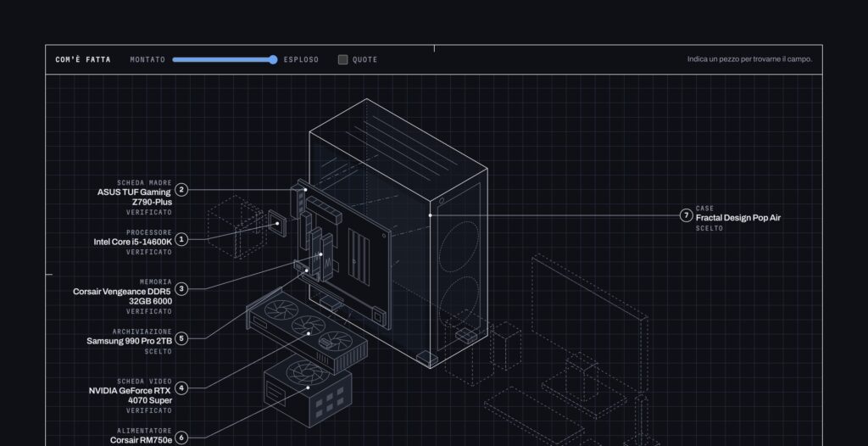Click the small CPU chip drawing

(x=277, y=223)
